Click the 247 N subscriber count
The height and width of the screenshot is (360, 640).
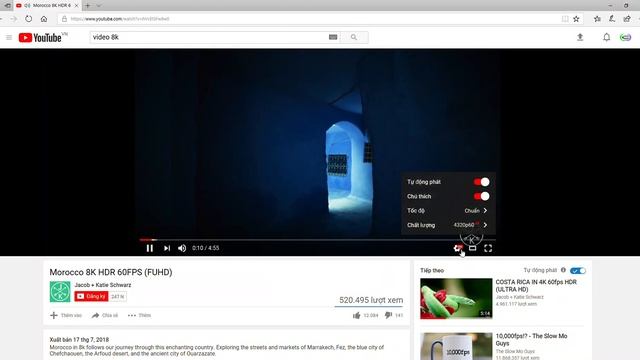tap(118, 296)
